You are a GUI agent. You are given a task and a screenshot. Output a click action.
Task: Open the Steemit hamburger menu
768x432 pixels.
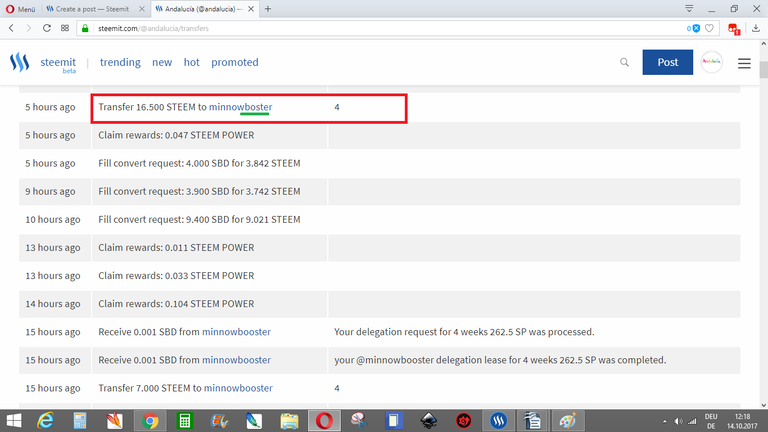[x=744, y=63]
